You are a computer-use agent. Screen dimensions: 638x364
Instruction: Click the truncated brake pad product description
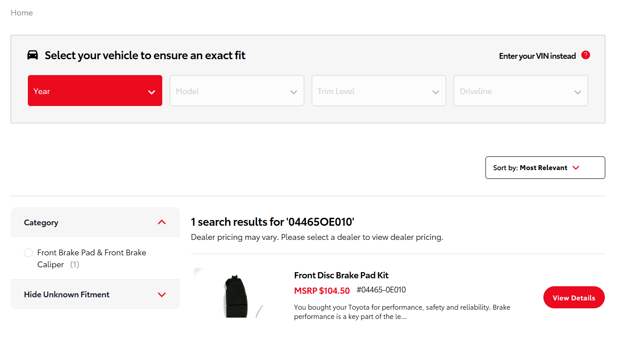tap(401, 312)
